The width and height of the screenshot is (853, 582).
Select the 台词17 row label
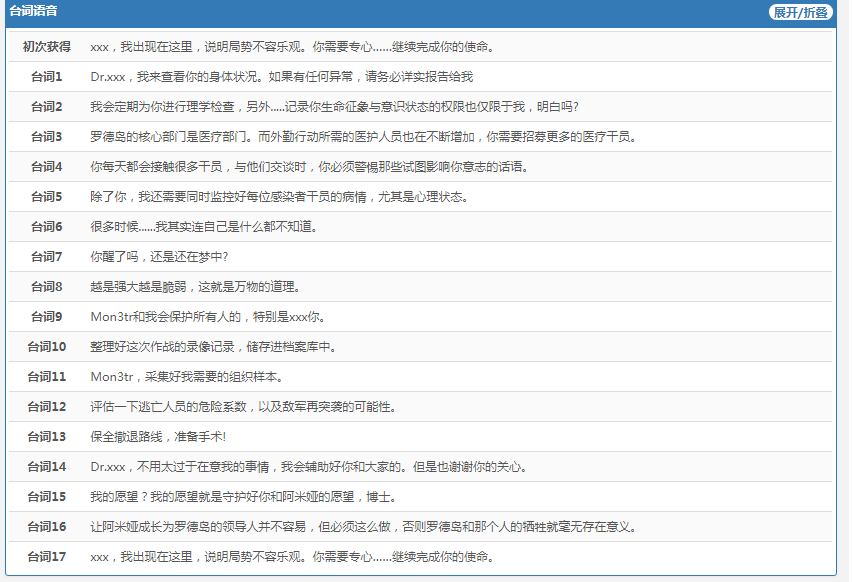coord(47,557)
